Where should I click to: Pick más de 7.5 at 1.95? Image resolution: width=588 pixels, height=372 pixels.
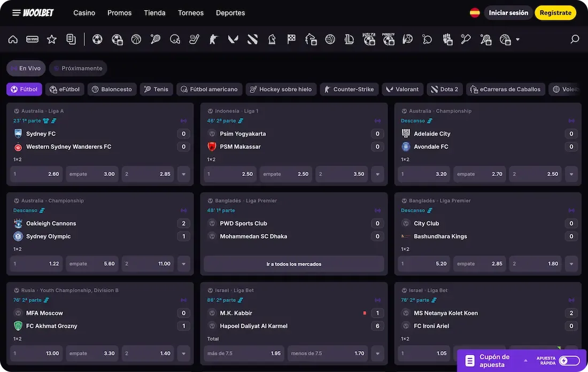[x=244, y=353]
